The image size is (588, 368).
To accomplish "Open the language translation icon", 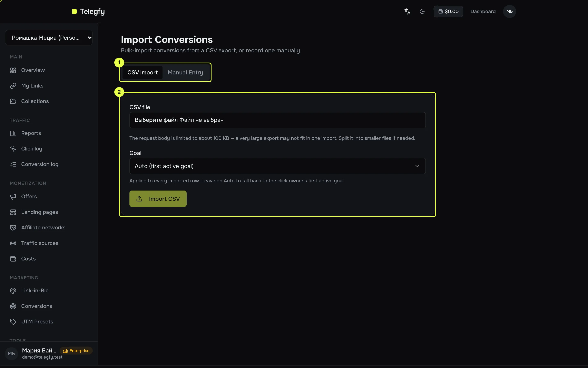I will coord(408,11).
